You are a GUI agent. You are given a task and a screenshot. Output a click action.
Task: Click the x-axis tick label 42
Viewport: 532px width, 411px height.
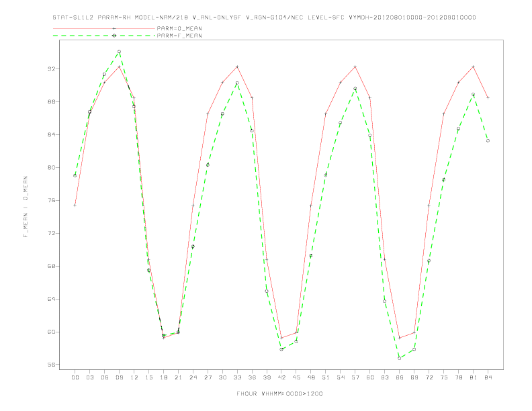point(281,377)
